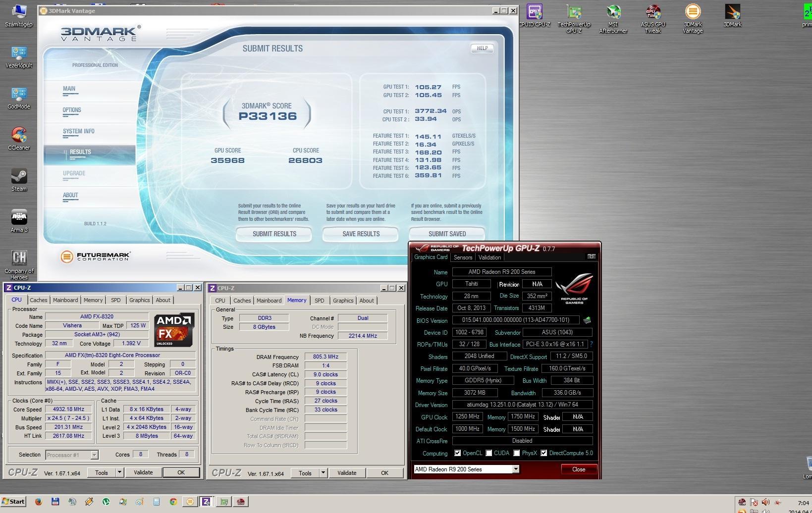This screenshot has height=513, width=812.
Task: Open Google Chrome from the taskbar
Action: [x=173, y=502]
